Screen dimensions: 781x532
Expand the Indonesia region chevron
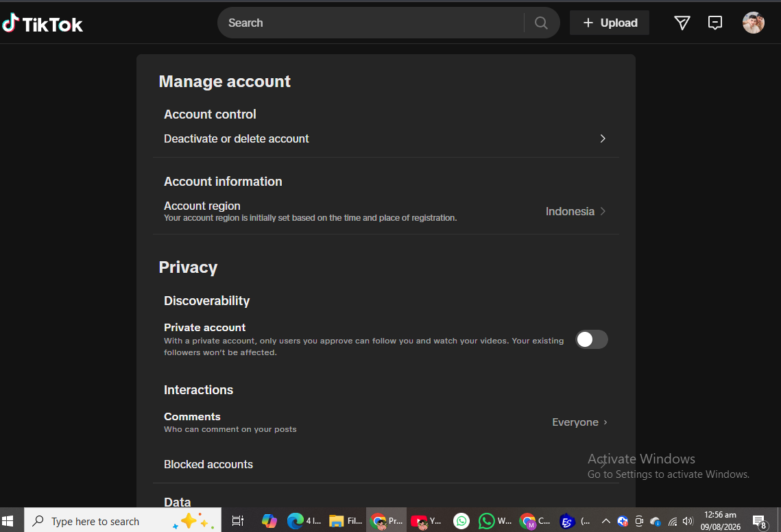[603, 211]
